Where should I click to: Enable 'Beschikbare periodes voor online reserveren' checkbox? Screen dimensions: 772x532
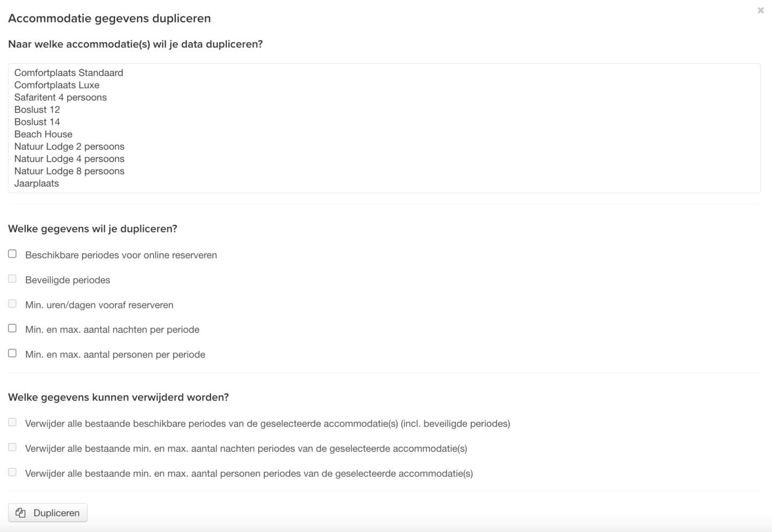click(x=12, y=254)
